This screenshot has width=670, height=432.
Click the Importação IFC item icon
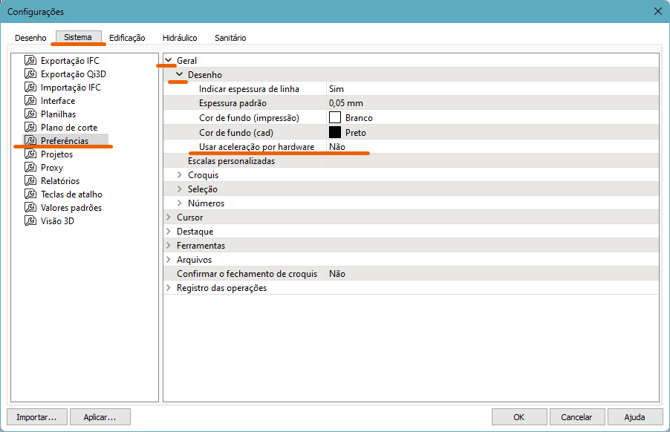(x=31, y=88)
